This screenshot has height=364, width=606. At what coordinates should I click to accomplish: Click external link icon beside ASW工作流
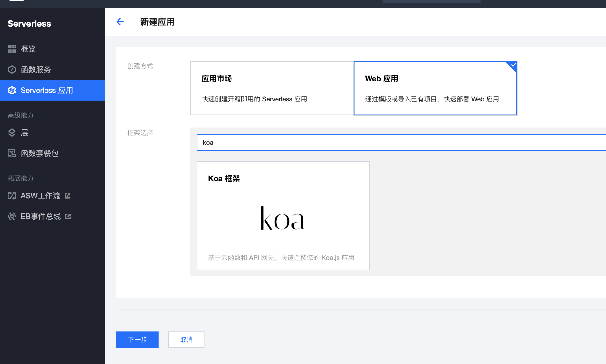(x=68, y=196)
